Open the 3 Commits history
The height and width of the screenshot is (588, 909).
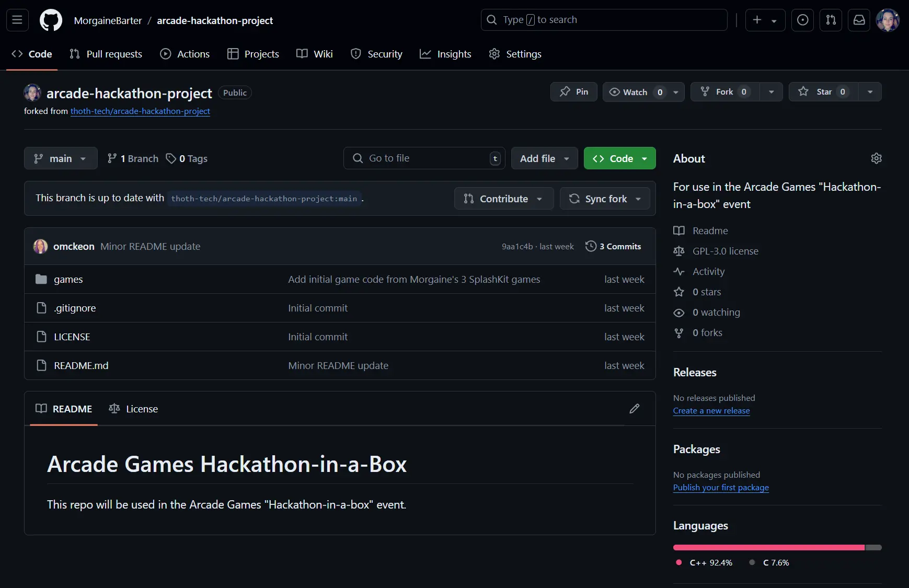[614, 246]
